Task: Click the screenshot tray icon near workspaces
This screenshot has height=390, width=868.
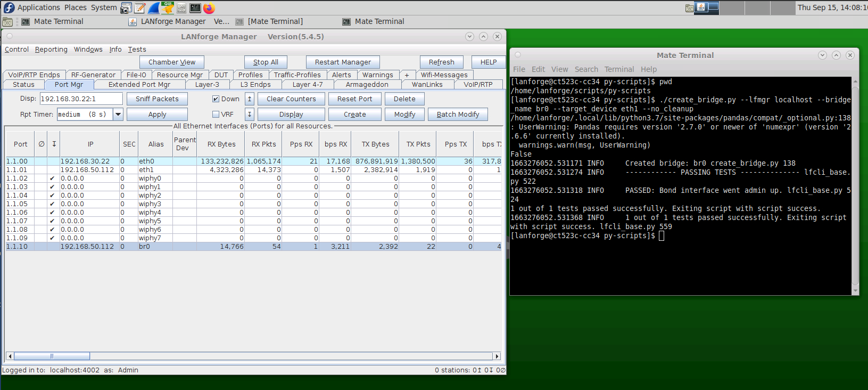Action: (x=689, y=8)
